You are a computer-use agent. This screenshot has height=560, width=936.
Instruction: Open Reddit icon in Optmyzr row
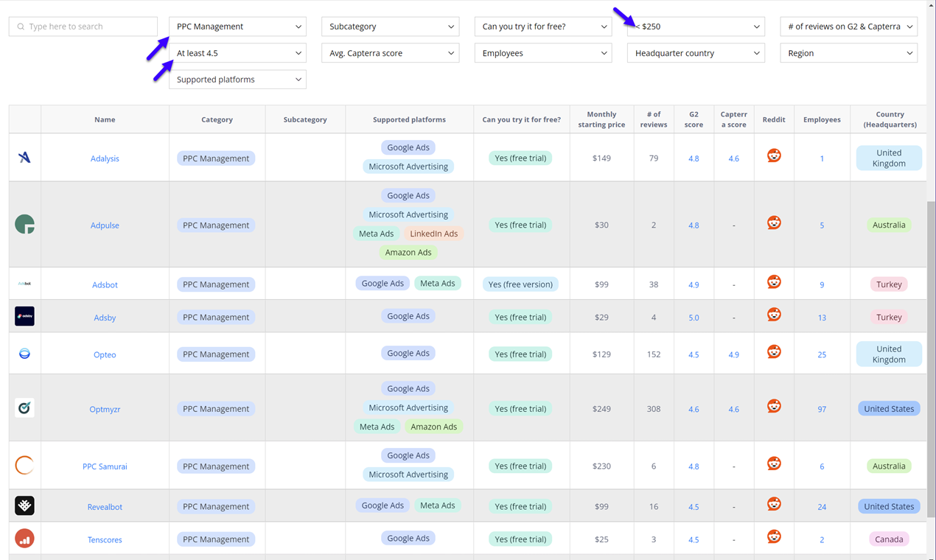point(774,406)
